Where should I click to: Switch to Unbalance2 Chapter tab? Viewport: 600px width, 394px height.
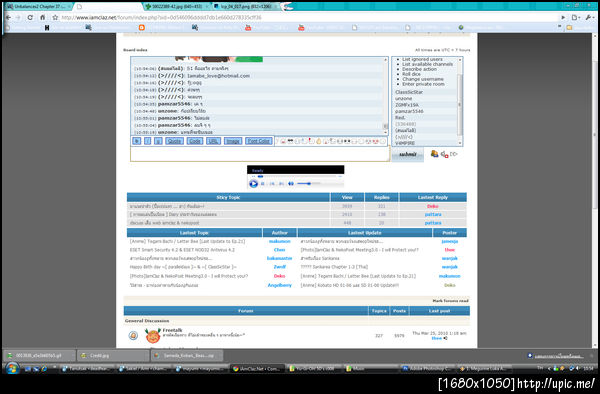(38, 7)
